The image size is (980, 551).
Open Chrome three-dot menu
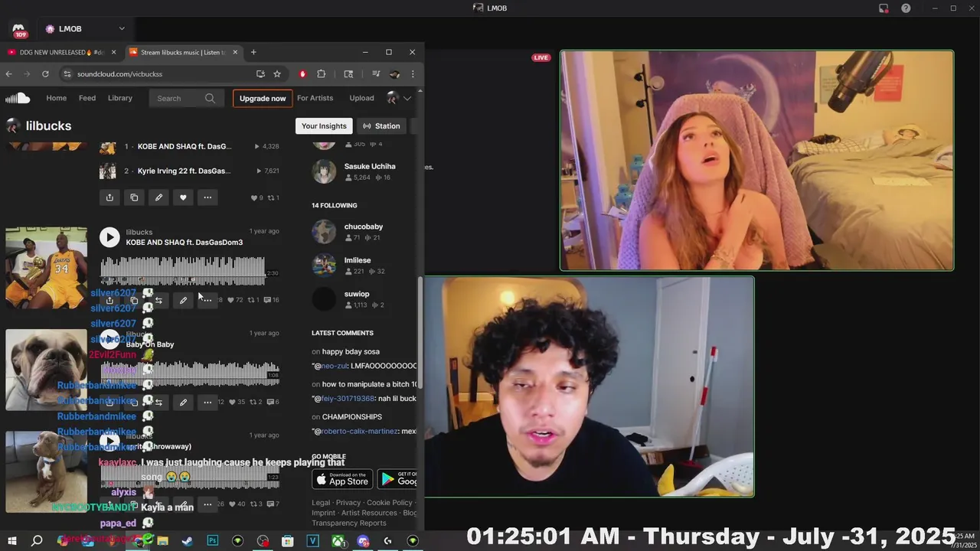click(x=413, y=74)
